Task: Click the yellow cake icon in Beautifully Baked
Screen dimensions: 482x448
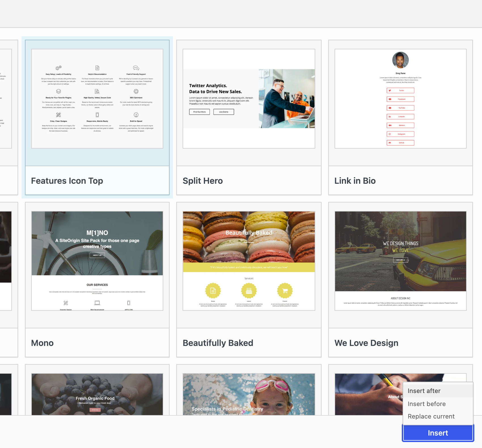Action: point(249,291)
